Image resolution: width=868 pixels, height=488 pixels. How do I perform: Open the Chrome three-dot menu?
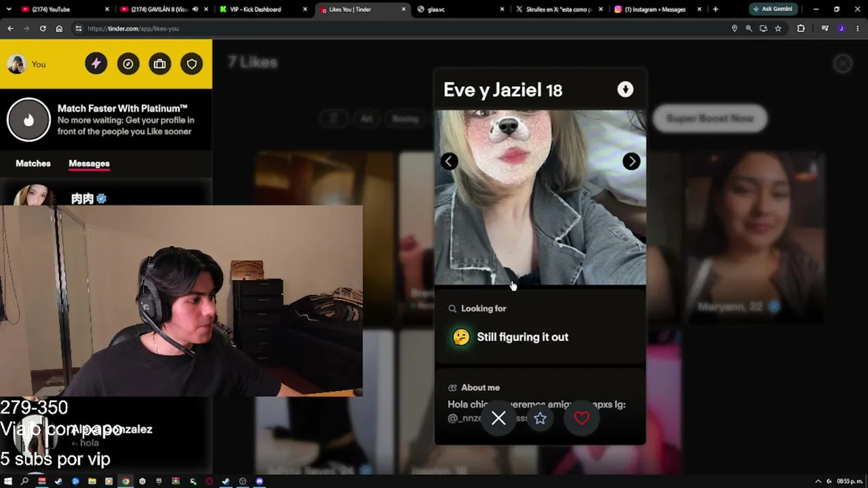point(857,28)
